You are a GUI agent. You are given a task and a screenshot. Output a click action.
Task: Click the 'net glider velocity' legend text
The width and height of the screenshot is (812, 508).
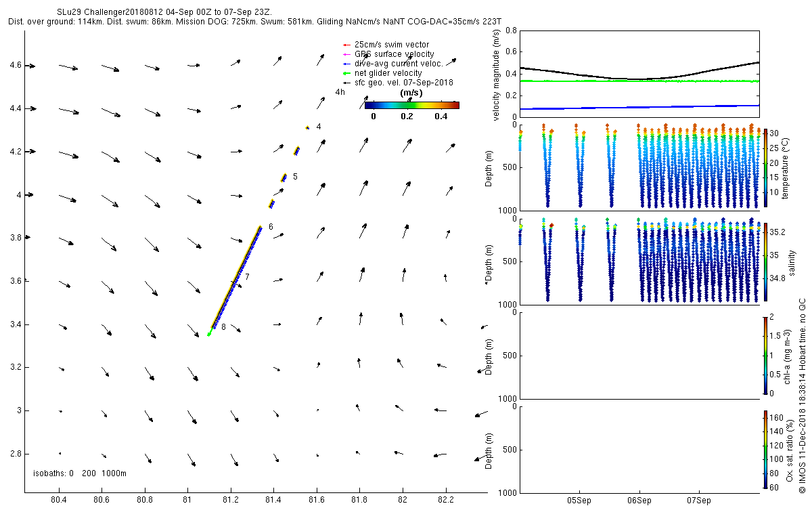coord(388,73)
